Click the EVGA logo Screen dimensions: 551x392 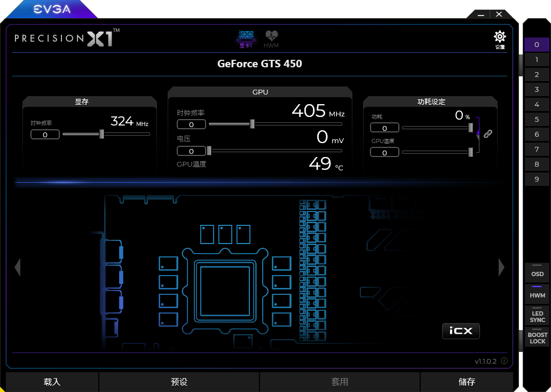click(x=52, y=9)
